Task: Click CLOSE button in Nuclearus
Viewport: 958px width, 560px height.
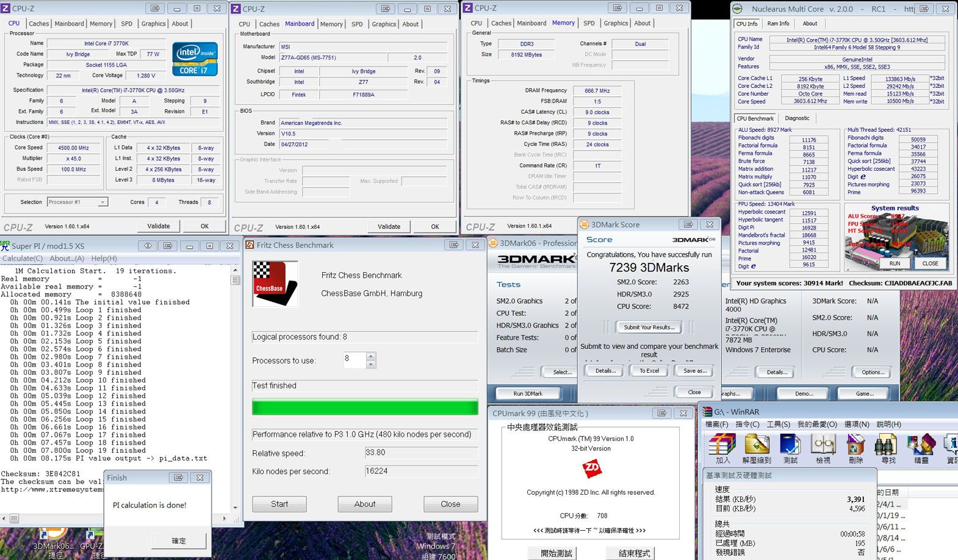Action: 930,263
